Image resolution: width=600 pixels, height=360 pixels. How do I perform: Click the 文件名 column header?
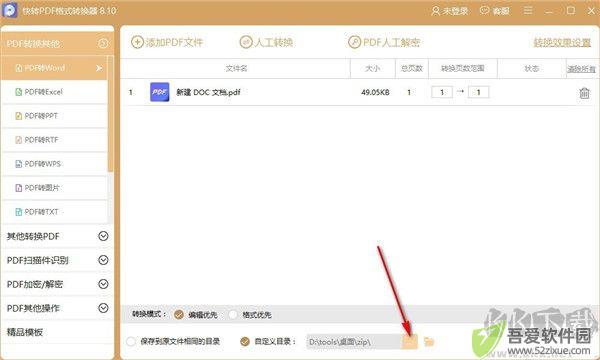click(236, 68)
